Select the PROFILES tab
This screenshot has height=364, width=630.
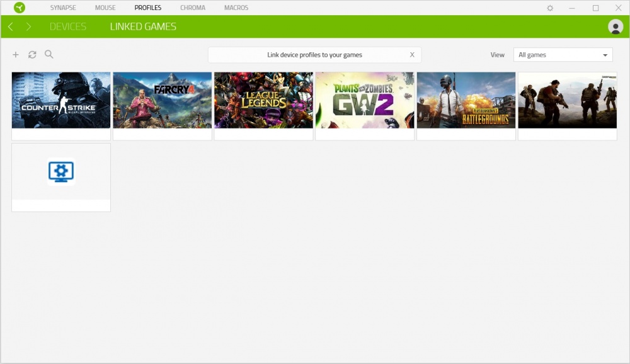(x=148, y=8)
